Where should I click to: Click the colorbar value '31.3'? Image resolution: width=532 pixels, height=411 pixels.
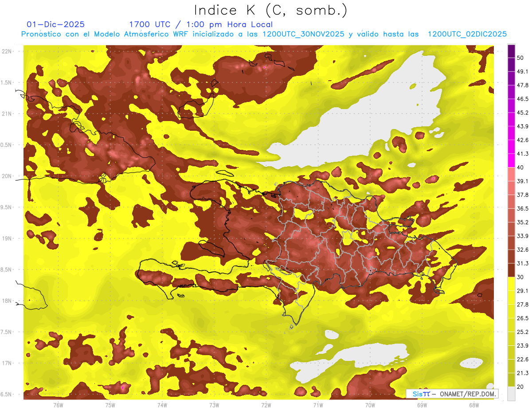click(522, 263)
